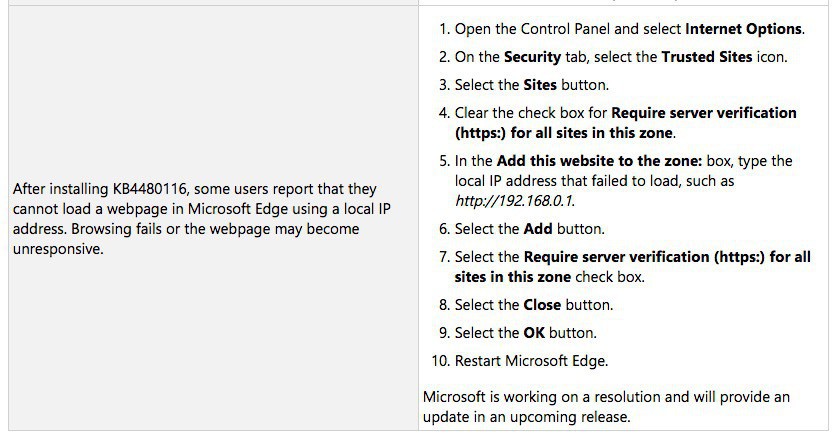The height and width of the screenshot is (437, 835).
Task: Click bold "Add" in step 6
Action: coord(539,229)
